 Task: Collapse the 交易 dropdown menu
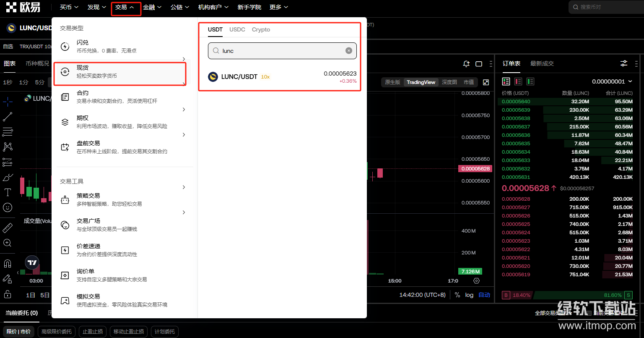pos(125,7)
